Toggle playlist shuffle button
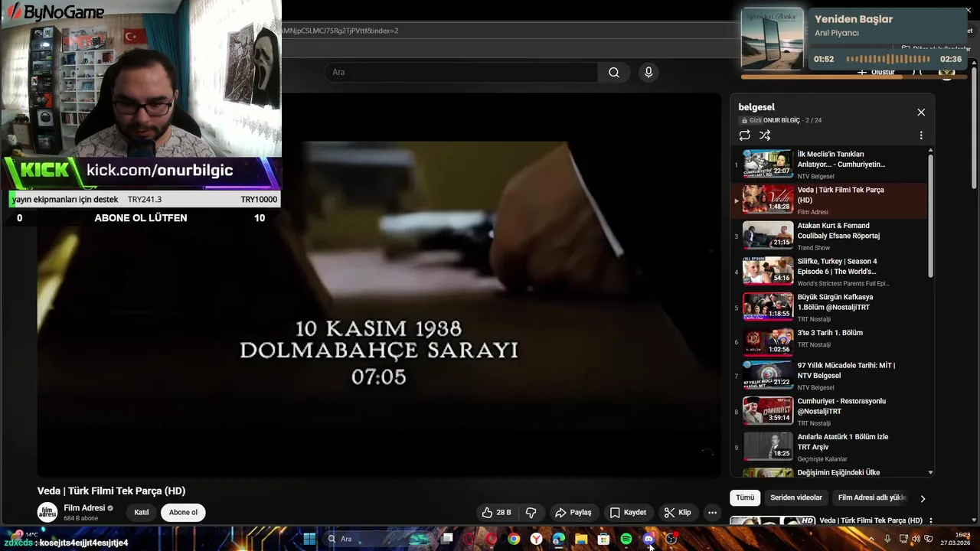Viewport: 980px width, 551px height. (765, 135)
